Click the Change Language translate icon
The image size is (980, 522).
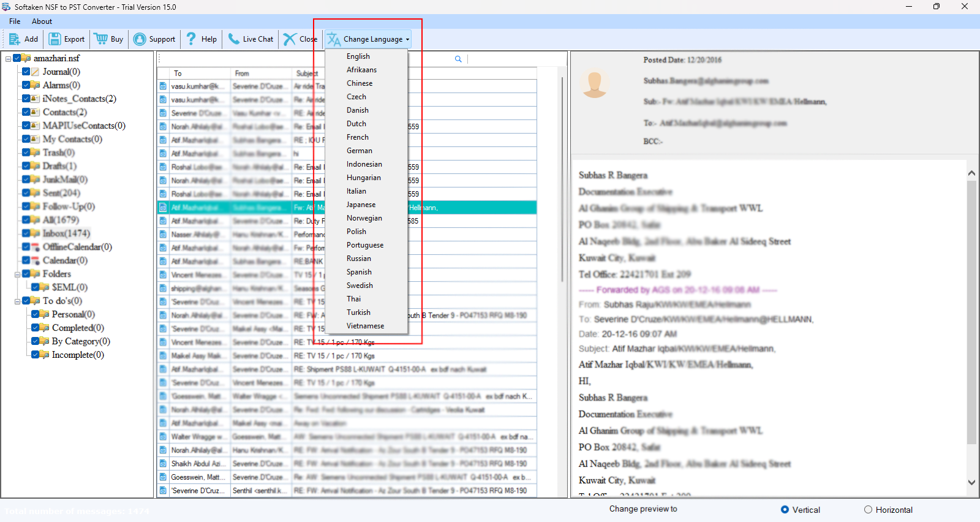pos(334,39)
